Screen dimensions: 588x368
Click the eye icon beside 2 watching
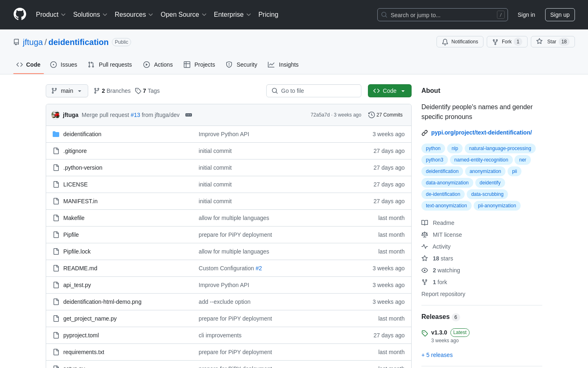pos(425,270)
